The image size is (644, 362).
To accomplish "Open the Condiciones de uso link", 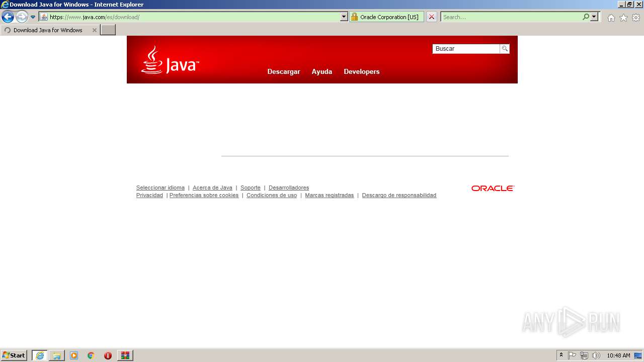I will (272, 195).
